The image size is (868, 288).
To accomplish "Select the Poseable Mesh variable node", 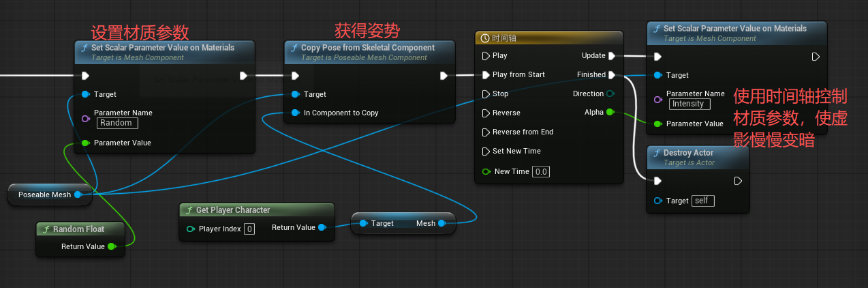I will [x=49, y=195].
